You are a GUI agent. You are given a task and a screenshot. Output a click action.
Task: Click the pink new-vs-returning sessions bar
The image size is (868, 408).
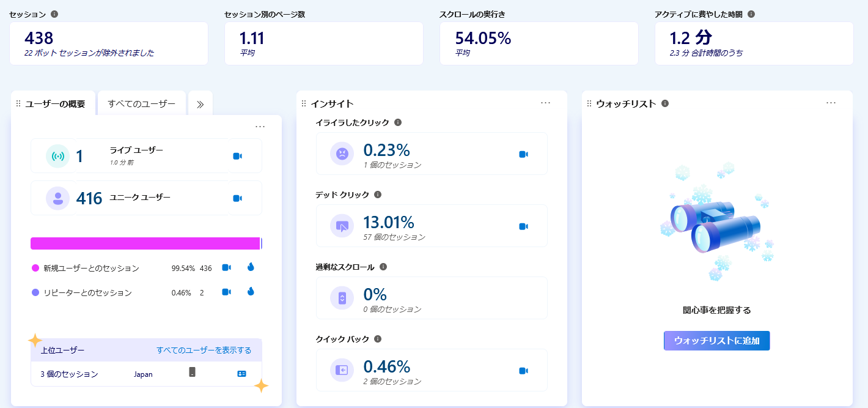tap(146, 243)
